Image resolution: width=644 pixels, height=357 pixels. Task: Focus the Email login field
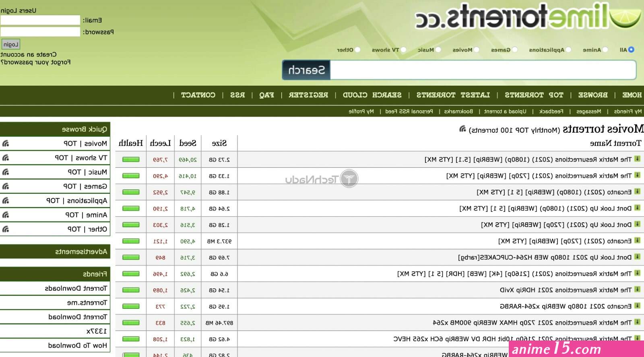pos(40,20)
